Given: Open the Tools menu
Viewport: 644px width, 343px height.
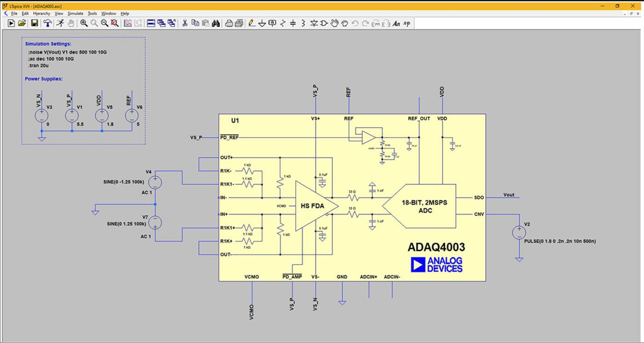Looking at the screenshot, I should click(92, 13).
